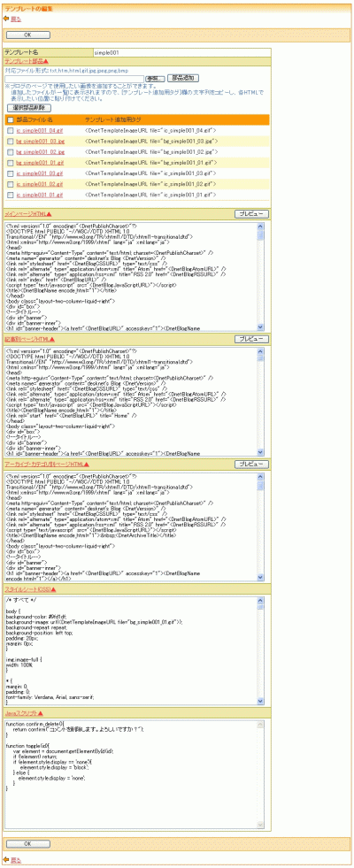This screenshot has width=354, height=868.
Task: Tick the checkbox for bg_simple001_03.jpg
Action: [x=11, y=142]
